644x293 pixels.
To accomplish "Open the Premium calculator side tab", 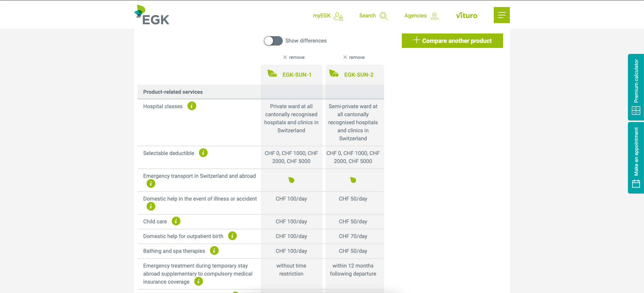I will coord(636,87).
